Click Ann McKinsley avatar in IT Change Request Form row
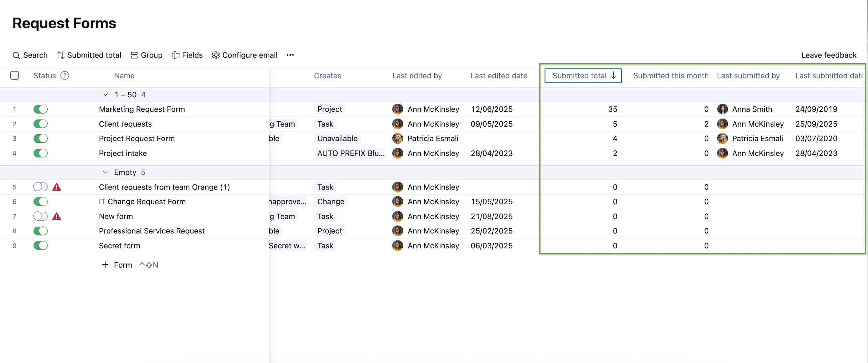This screenshot has width=868, height=363. coord(398,201)
